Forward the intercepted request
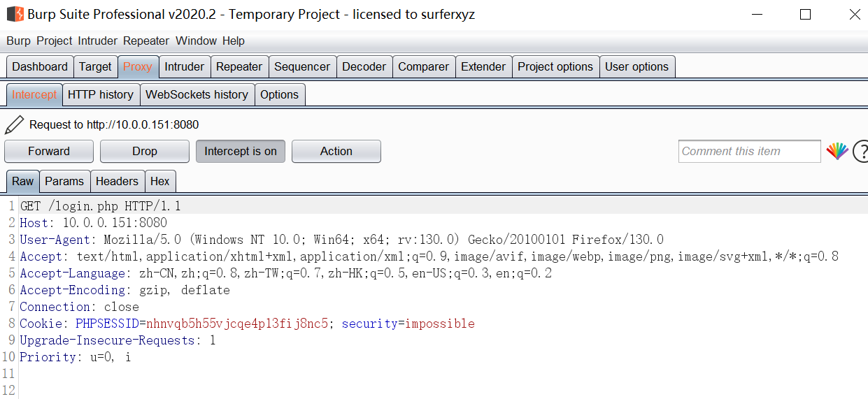The height and width of the screenshot is (399, 868). (x=49, y=151)
